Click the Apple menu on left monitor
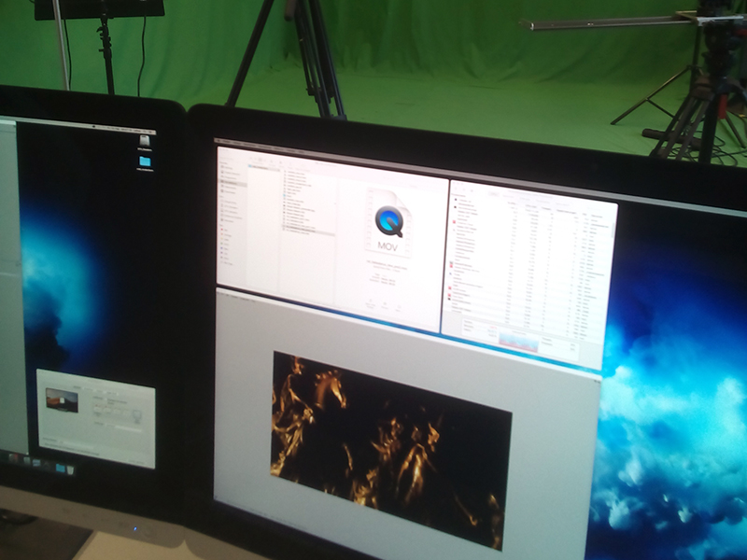The height and width of the screenshot is (560, 747). pos(6,119)
